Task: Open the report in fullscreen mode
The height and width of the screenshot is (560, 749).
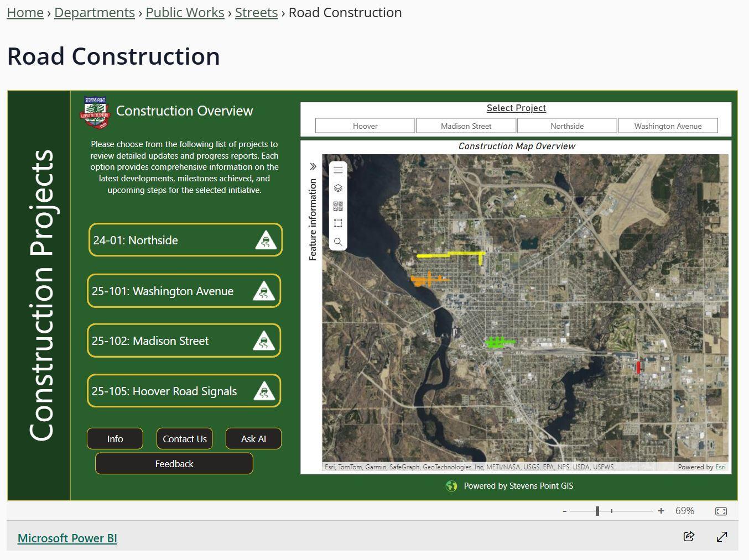Action: pos(722,536)
